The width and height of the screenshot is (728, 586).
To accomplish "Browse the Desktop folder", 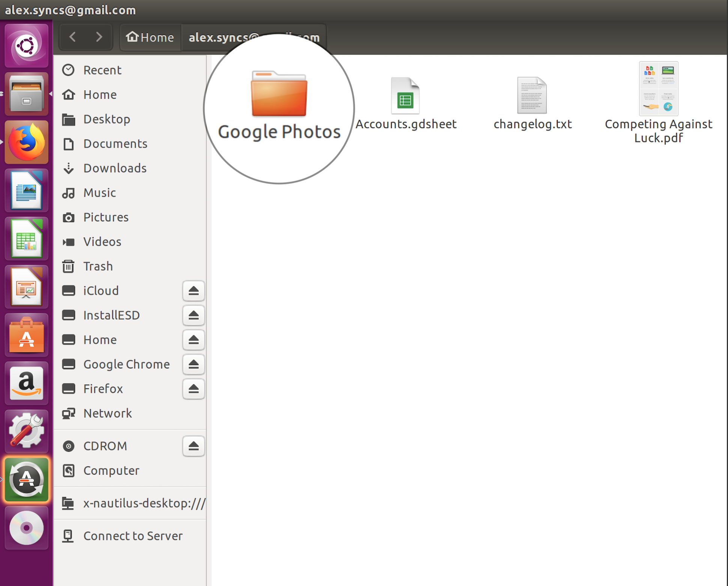I will (x=106, y=119).
